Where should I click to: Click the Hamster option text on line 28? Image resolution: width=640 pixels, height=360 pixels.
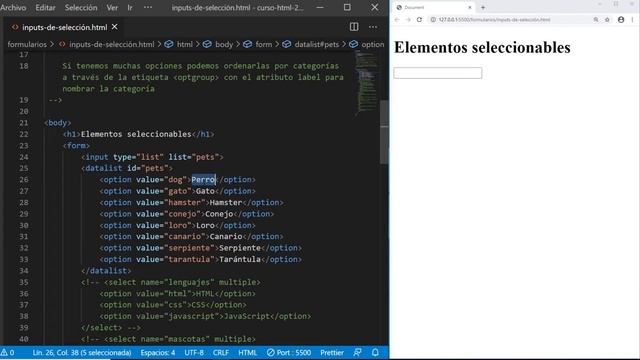226,202
